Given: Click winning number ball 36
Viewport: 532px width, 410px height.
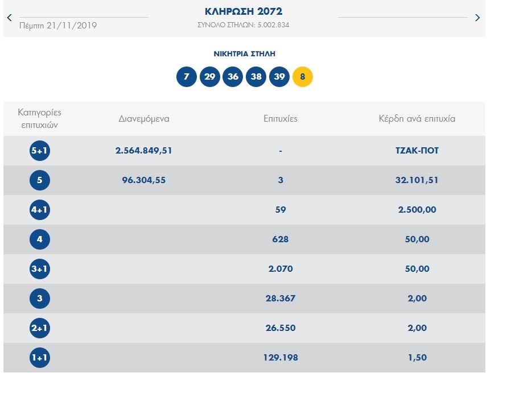Looking at the screenshot, I should (233, 77).
